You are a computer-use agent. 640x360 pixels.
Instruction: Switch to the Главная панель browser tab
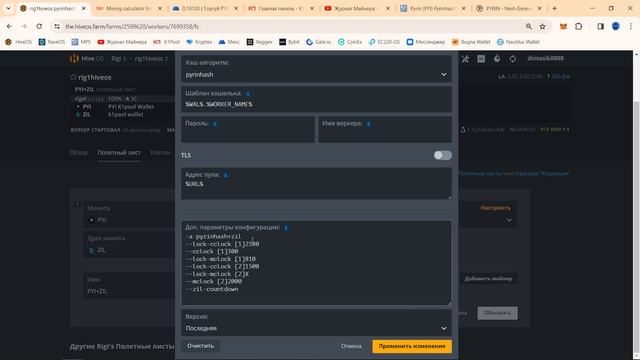click(281, 8)
